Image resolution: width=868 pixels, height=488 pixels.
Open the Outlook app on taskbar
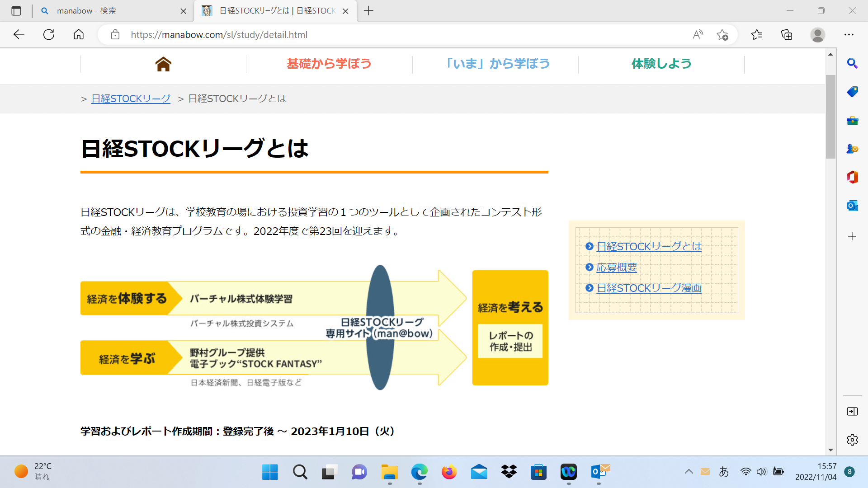click(x=600, y=472)
